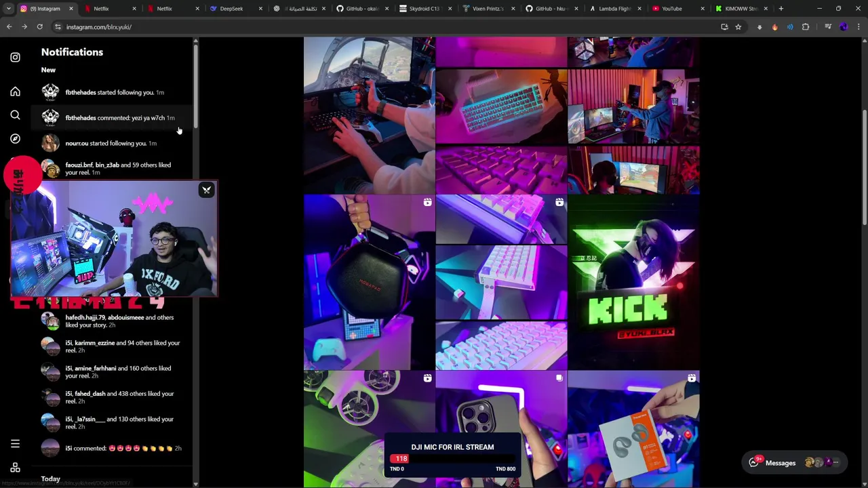Open the flight simulator cockpit post
This screenshot has width=868, height=488.
pyautogui.click(x=369, y=115)
